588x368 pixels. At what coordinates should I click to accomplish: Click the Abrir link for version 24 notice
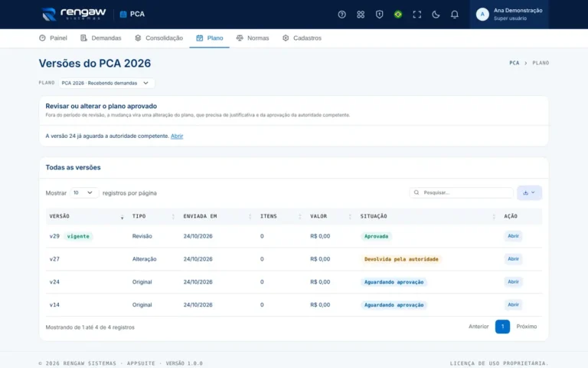coord(177,136)
